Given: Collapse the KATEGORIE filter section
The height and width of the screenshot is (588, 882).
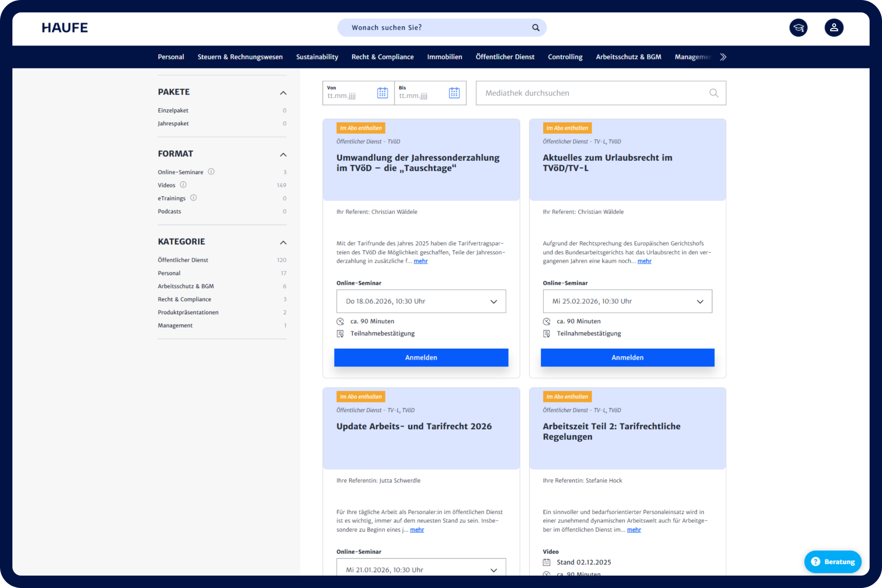Looking at the screenshot, I should coord(283,243).
